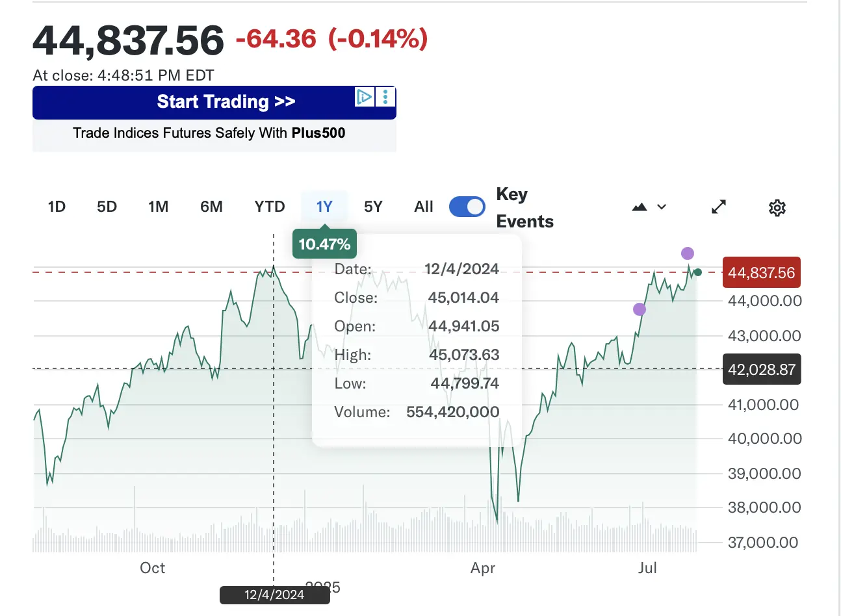This screenshot has height=616, width=841.
Task: Open the AdChoices info icon
Action: [x=364, y=97]
